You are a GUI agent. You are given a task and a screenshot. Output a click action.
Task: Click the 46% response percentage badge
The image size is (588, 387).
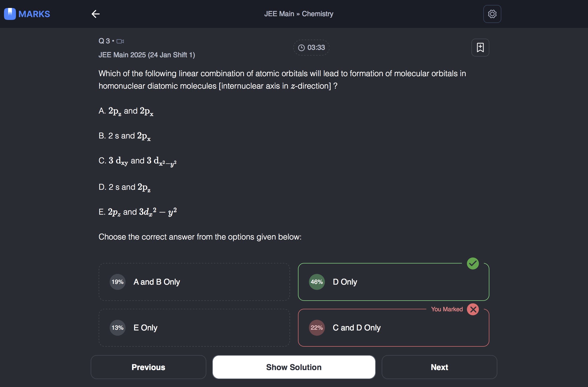(317, 282)
